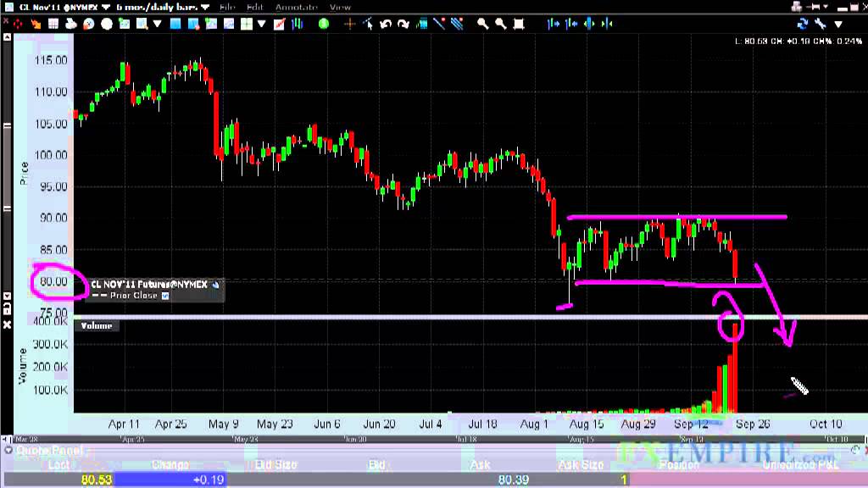Image resolution: width=868 pixels, height=488 pixels.
Task: Open the File menu
Action: coord(227,7)
